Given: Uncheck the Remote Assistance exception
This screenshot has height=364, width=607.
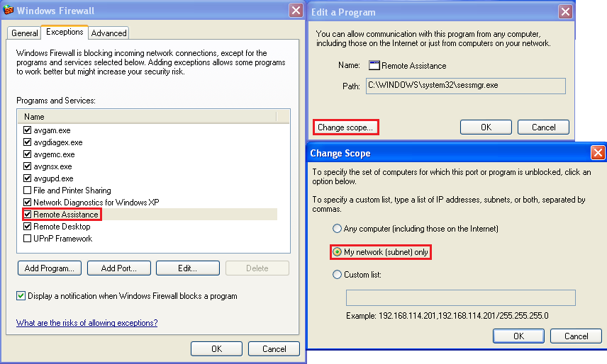Looking at the screenshot, I should click(x=27, y=214).
